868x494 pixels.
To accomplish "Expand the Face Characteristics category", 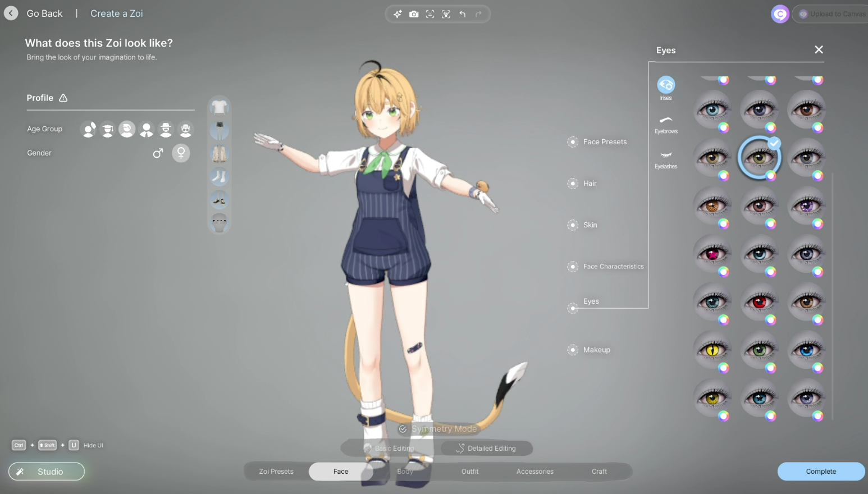I will (x=606, y=267).
